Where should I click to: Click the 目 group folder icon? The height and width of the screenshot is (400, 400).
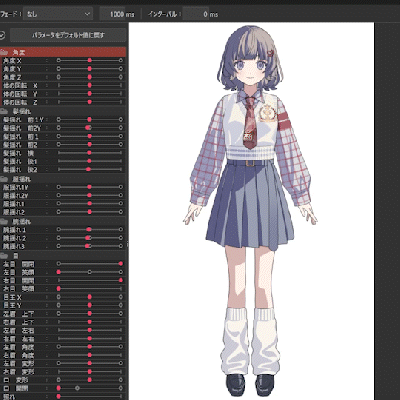click(x=4, y=256)
